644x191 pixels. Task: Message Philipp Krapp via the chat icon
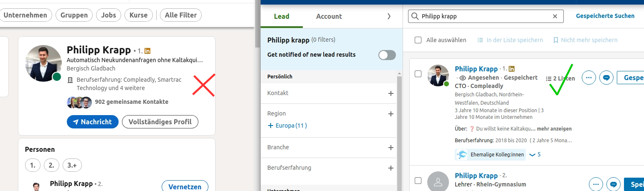point(606,78)
